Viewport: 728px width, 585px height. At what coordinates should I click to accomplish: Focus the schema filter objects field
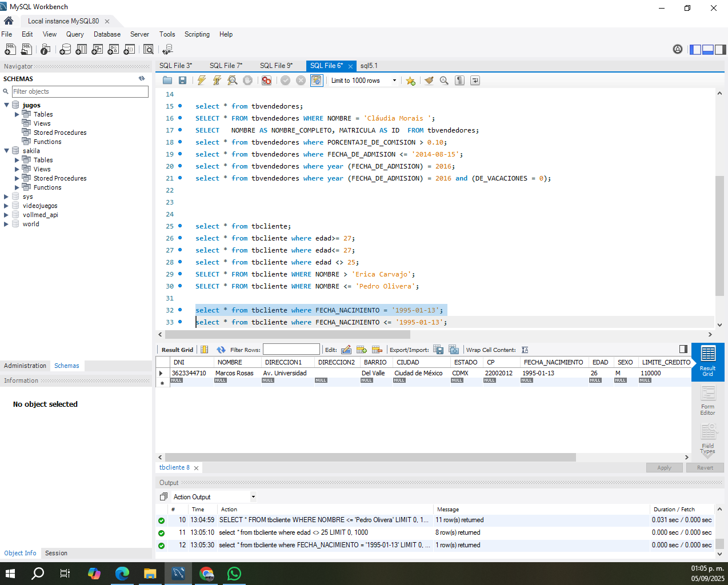pyautogui.click(x=80, y=91)
